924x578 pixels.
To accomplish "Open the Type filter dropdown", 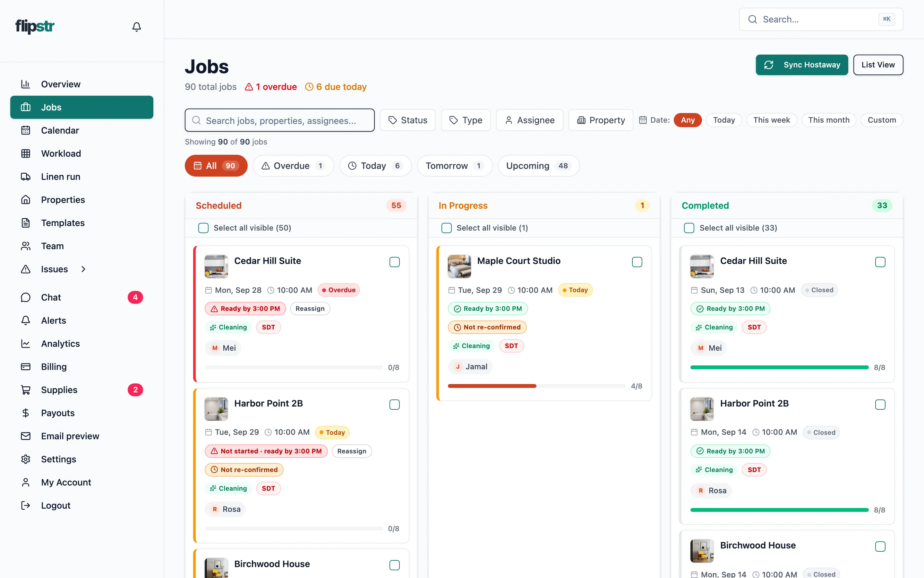I will click(x=466, y=120).
